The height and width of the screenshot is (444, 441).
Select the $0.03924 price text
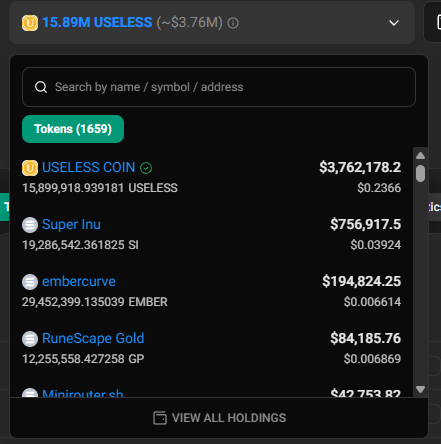pos(376,245)
